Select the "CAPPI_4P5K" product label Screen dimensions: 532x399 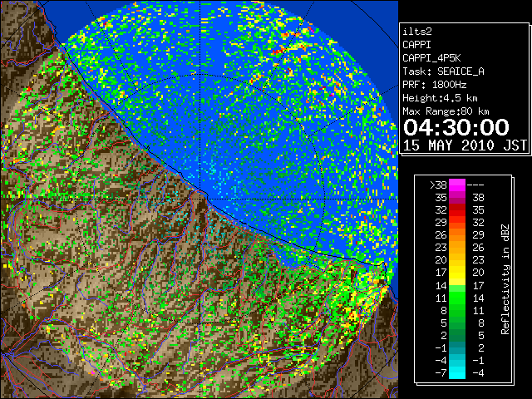pos(431,58)
